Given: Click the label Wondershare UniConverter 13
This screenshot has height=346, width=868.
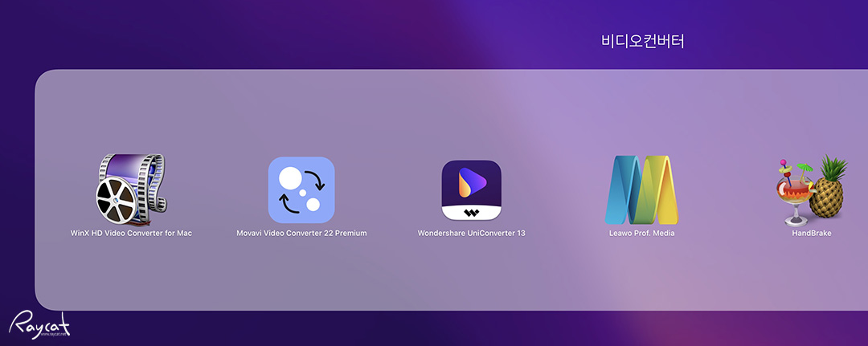Looking at the screenshot, I should tap(471, 234).
